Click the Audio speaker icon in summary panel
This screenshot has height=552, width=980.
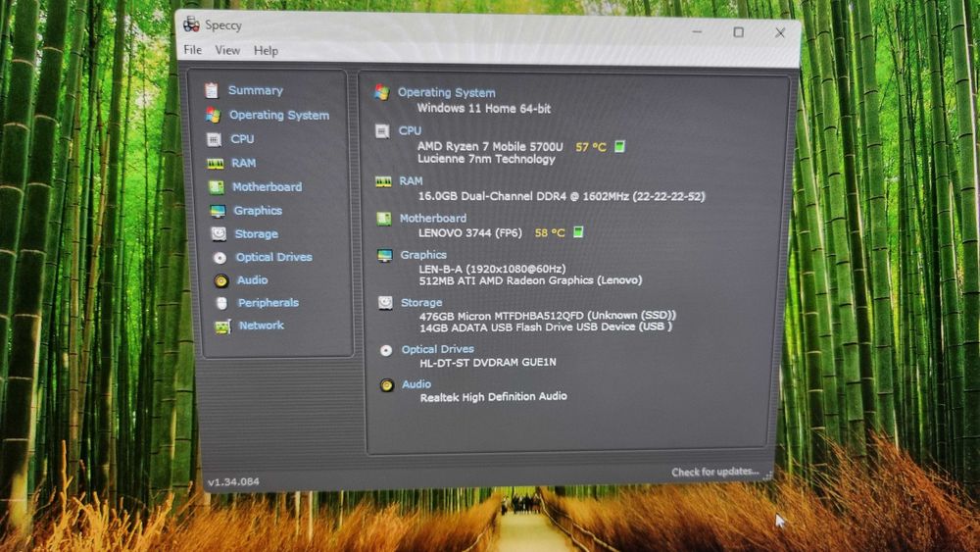[386, 385]
